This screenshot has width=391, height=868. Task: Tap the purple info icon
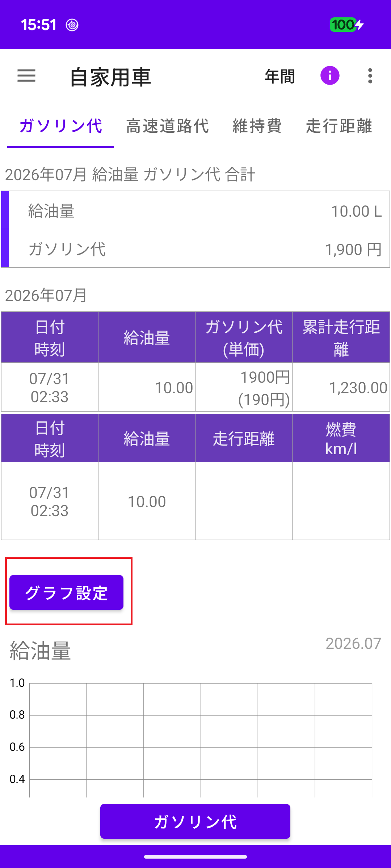click(x=330, y=76)
